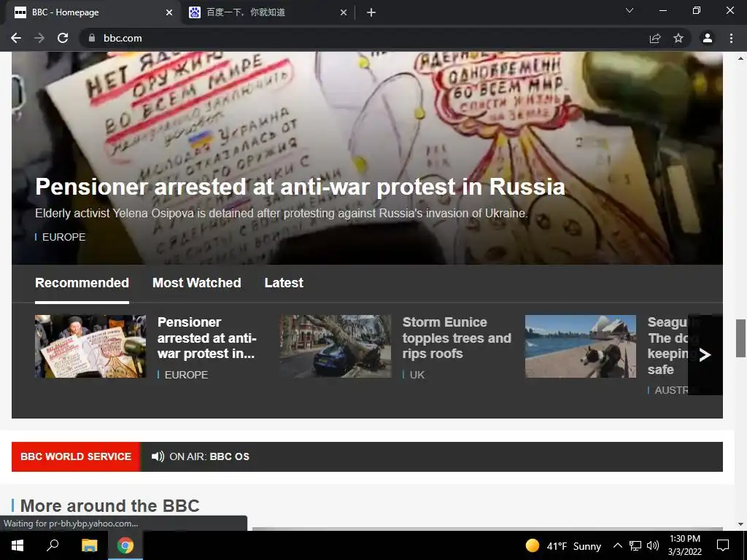The height and width of the screenshot is (560, 747).
Task: Open Pensioner arrested carousel story title
Action: (207, 338)
